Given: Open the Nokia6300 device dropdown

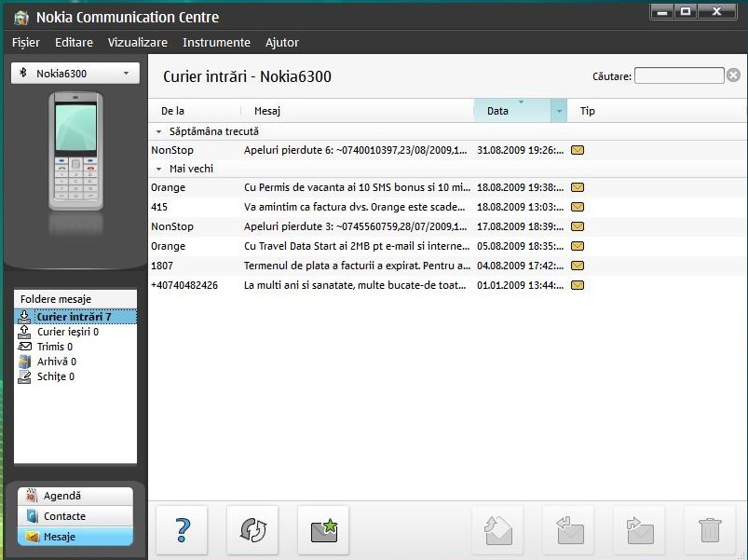Looking at the screenshot, I should pos(75,74).
